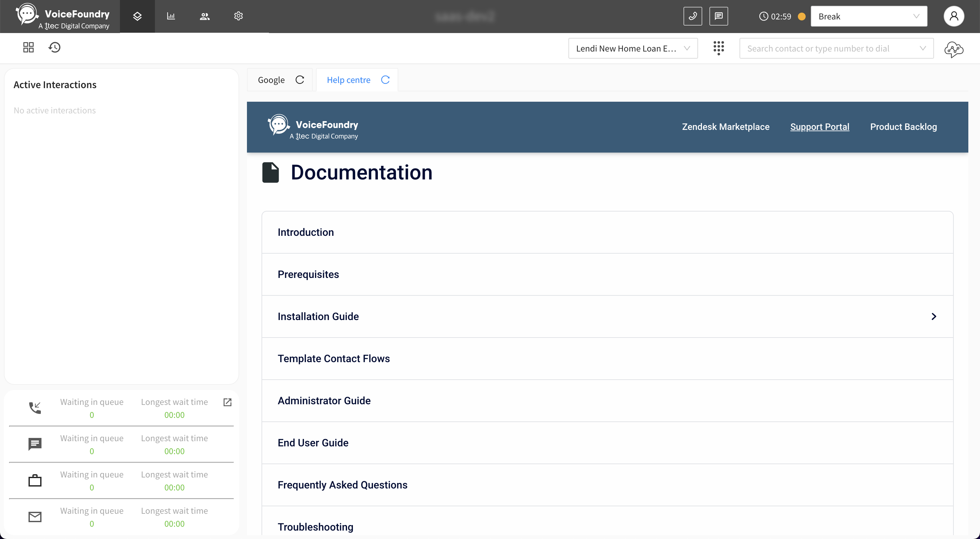Click the task briefcase queue icon

point(35,480)
